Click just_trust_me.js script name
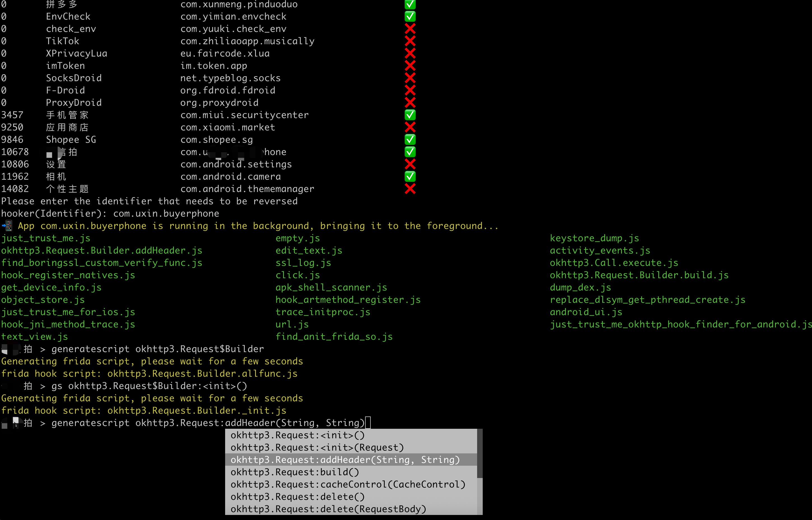 (46, 238)
